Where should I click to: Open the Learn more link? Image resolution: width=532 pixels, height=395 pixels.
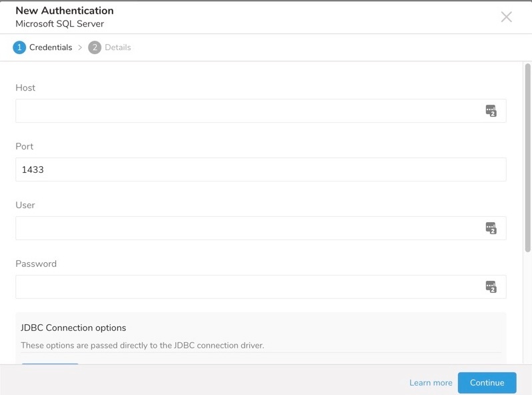point(431,383)
